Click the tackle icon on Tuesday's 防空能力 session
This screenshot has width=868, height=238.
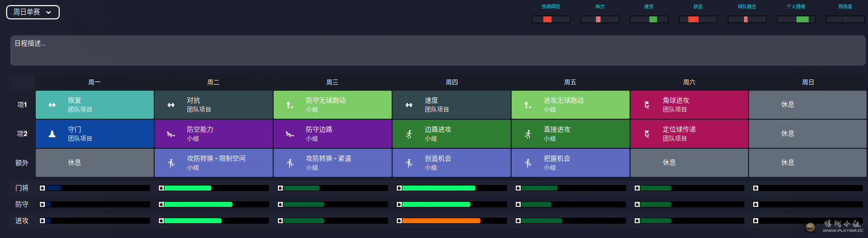tap(171, 135)
